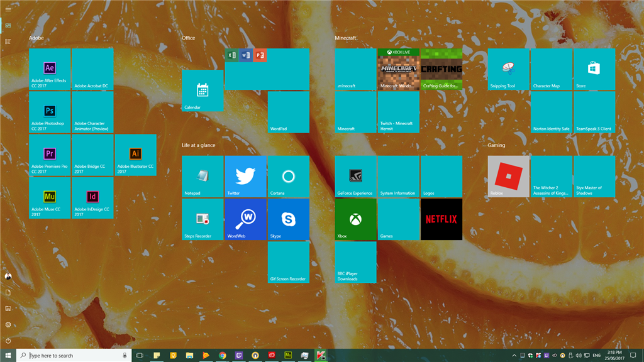Image resolution: width=644 pixels, height=362 pixels.
Task: Open the .minecraft folder tile
Action: 356,69
